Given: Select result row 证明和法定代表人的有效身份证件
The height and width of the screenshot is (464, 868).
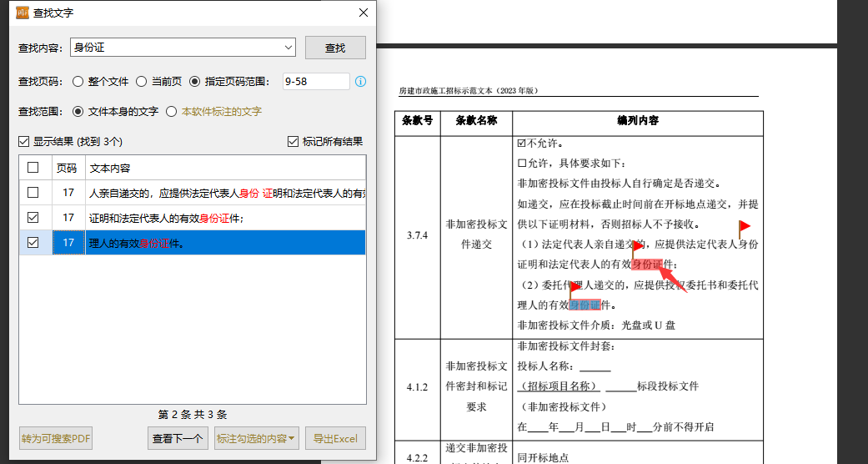Looking at the screenshot, I should (x=193, y=218).
